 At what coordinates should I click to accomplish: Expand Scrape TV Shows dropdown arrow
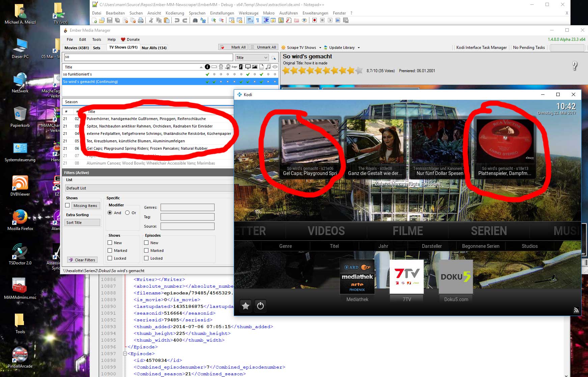pos(320,48)
